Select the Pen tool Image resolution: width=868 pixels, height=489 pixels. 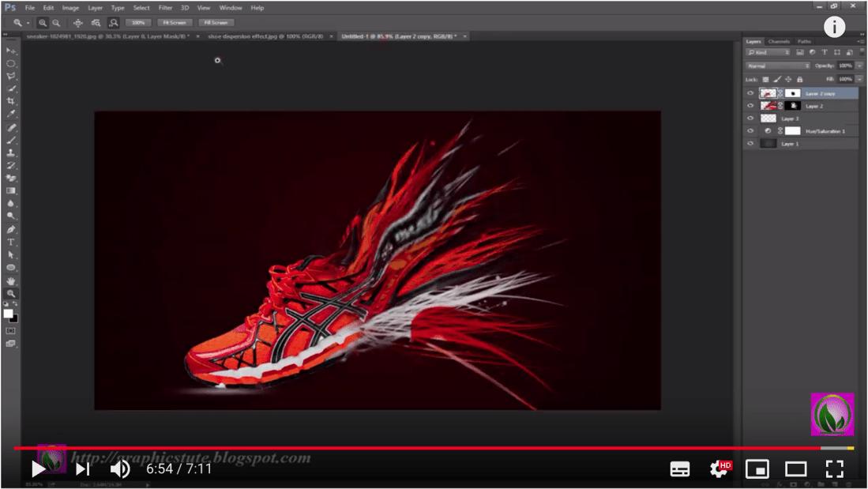[x=11, y=229]
